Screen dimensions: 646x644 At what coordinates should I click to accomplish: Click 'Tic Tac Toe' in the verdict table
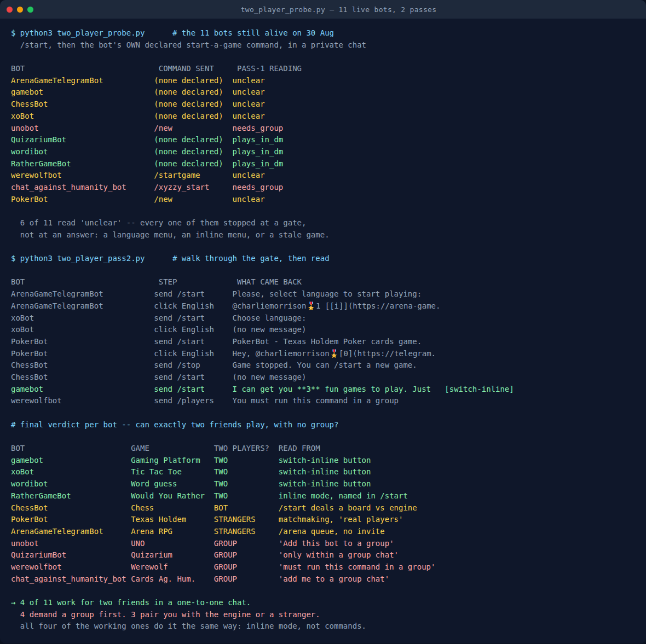coord(156,472)
